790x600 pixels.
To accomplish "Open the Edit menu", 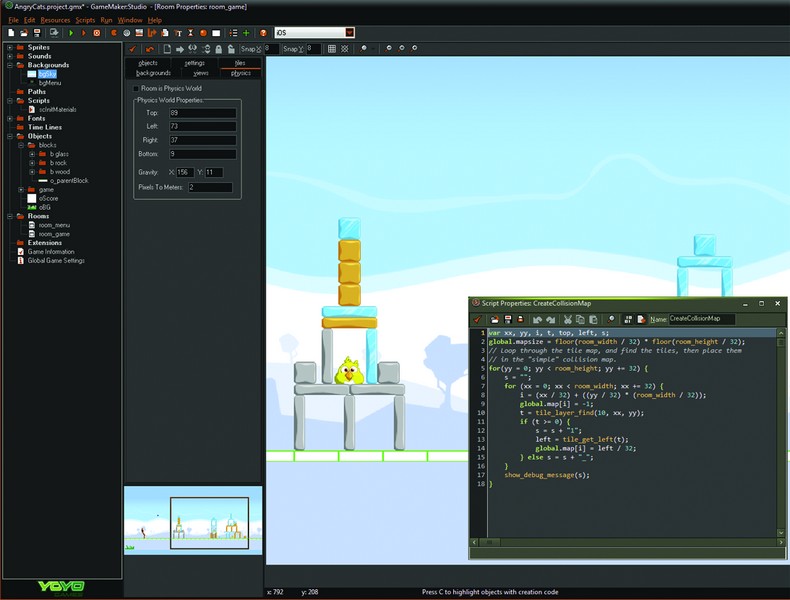I will [30, 20].
